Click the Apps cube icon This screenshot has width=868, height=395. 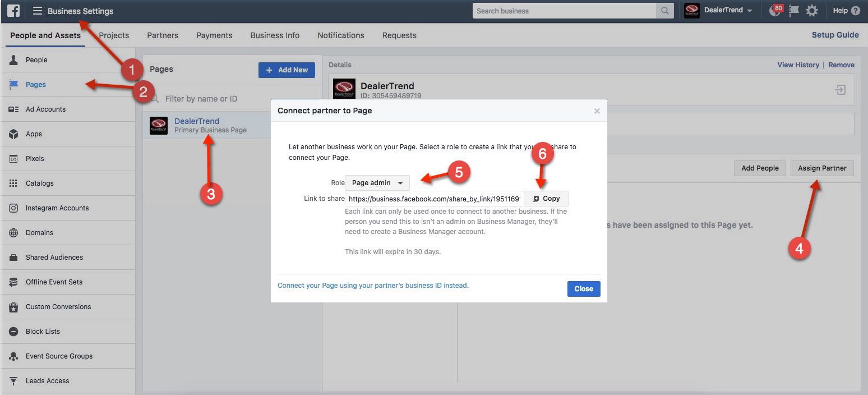click(x=13, y=134)
